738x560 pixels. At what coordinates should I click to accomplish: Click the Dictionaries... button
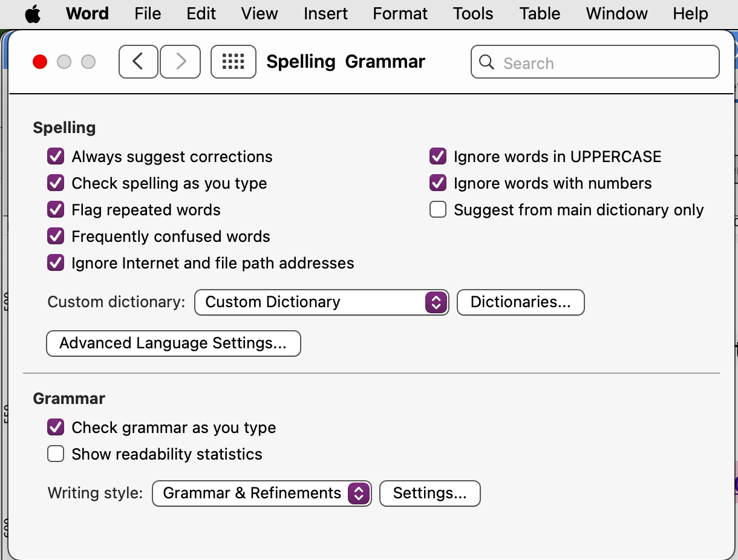click(x=521, y=302)
